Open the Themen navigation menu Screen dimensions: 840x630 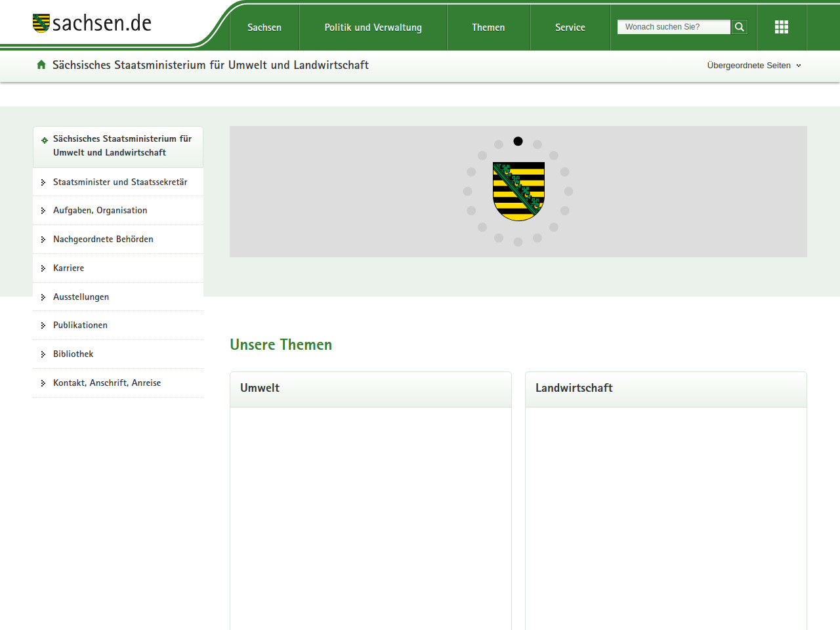pyautogui.click(x=488, y=28)
